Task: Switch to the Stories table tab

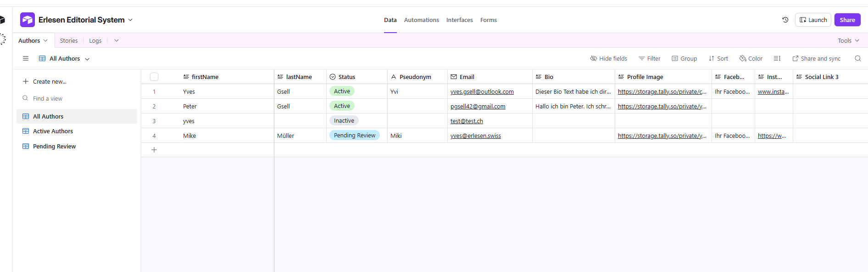Action: point(69,40)
